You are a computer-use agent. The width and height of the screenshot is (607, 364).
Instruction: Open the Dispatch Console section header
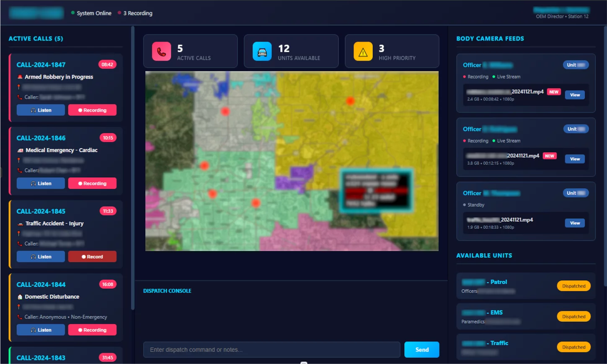(x=167, y=291)
